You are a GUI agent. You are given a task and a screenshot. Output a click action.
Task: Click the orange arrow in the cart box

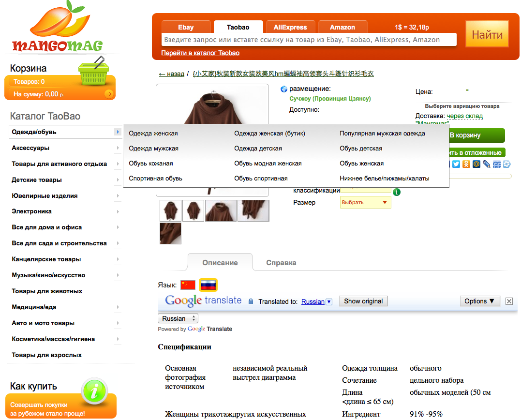(109, 94)
